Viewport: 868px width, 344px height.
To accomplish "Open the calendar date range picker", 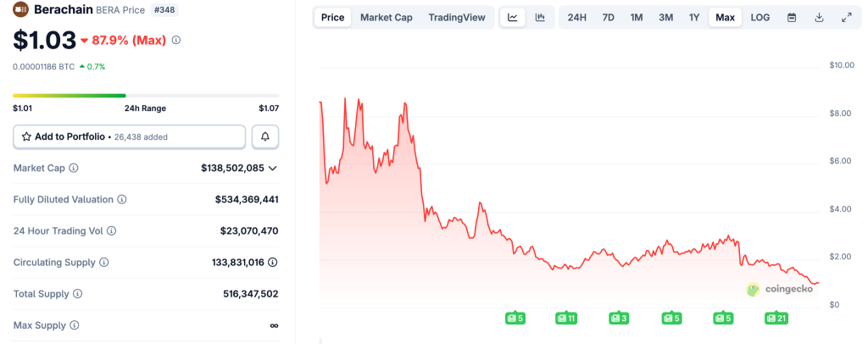I will click(792, 17).
